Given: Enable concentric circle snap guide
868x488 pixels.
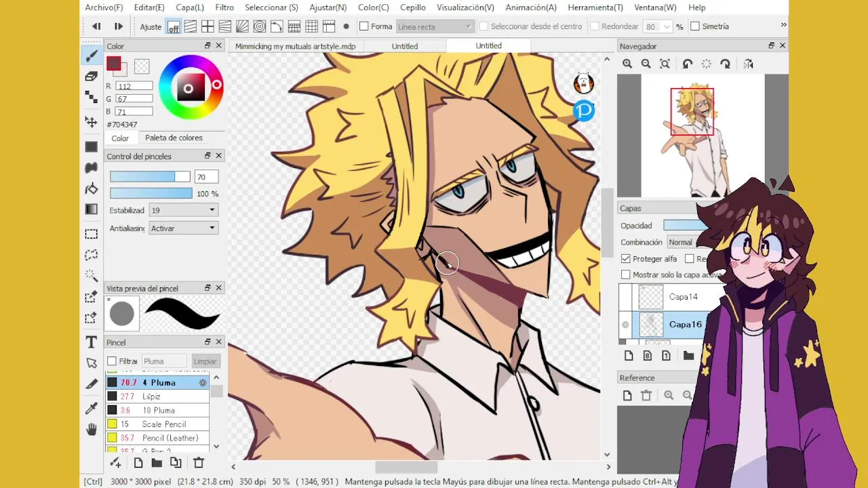Looking at the screenshot, I should pos(259,26).
